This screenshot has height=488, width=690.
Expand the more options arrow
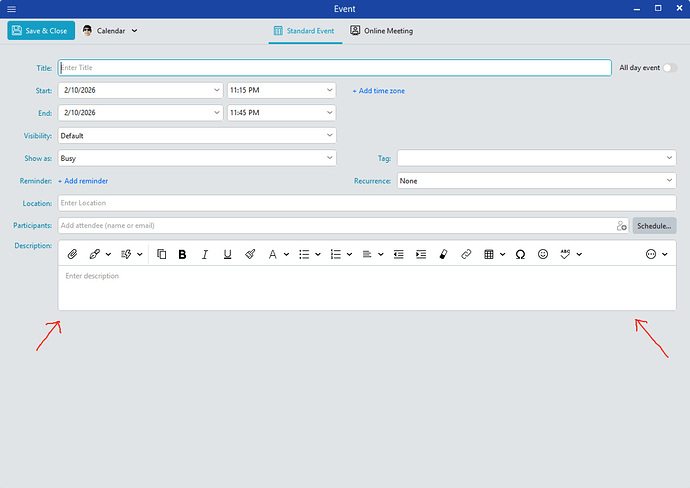664,254
